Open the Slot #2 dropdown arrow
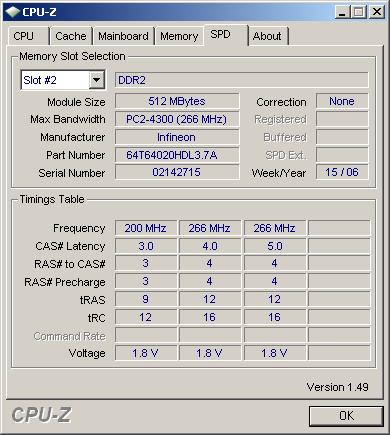390x435 pixels. click(x=96, y=80)
